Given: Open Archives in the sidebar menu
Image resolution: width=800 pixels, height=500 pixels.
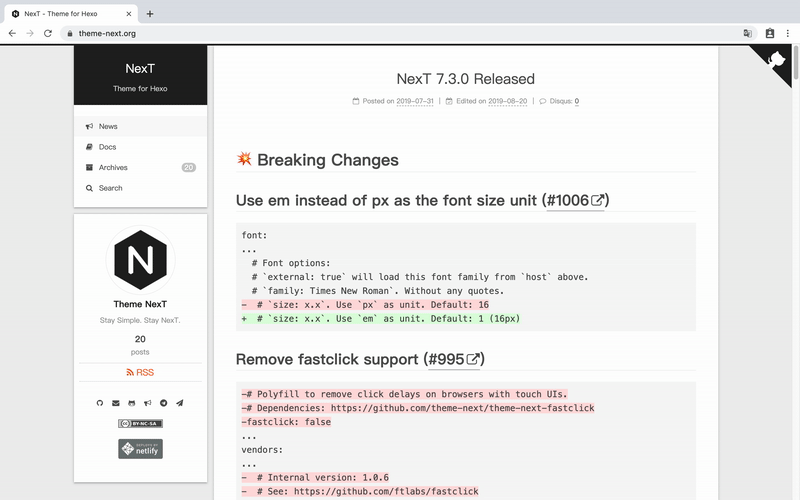Looking at the screenshot, I should pyautogui.click(x=113, y=168).
